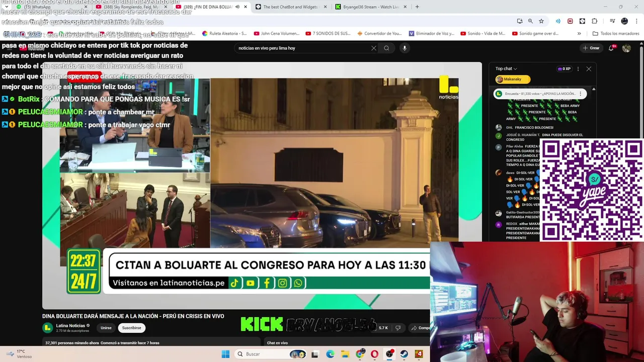Click the YouTube search magnifier button

point(386,48)
